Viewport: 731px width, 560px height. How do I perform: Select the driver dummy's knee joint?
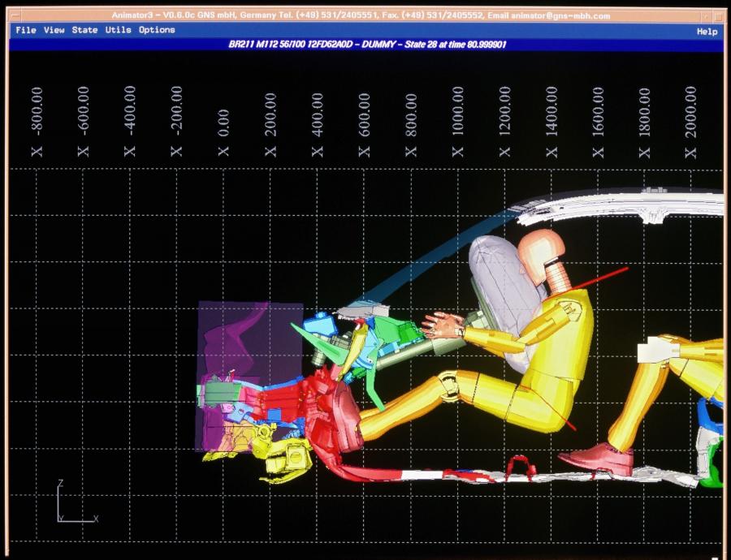tap(448, 386)
